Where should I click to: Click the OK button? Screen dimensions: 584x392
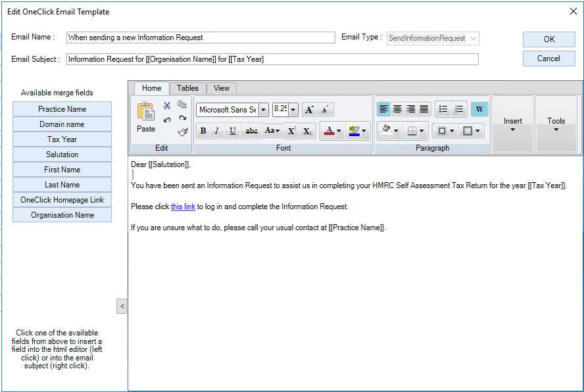click(x=548, y=39)
